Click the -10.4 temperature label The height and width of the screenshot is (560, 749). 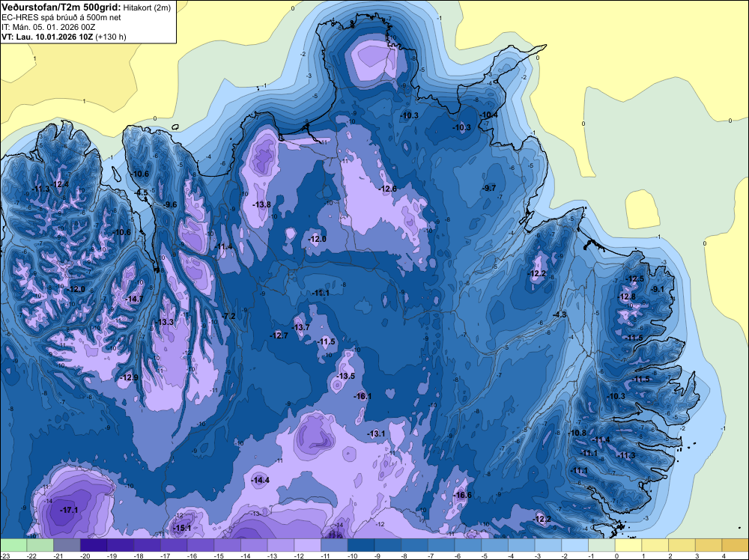[x=489, y=115]
